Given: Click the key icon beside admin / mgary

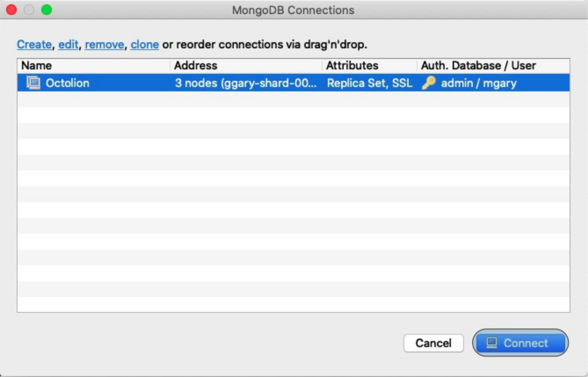Looking at the screenshot, I should pyautogui.click(x=428, y=82).
